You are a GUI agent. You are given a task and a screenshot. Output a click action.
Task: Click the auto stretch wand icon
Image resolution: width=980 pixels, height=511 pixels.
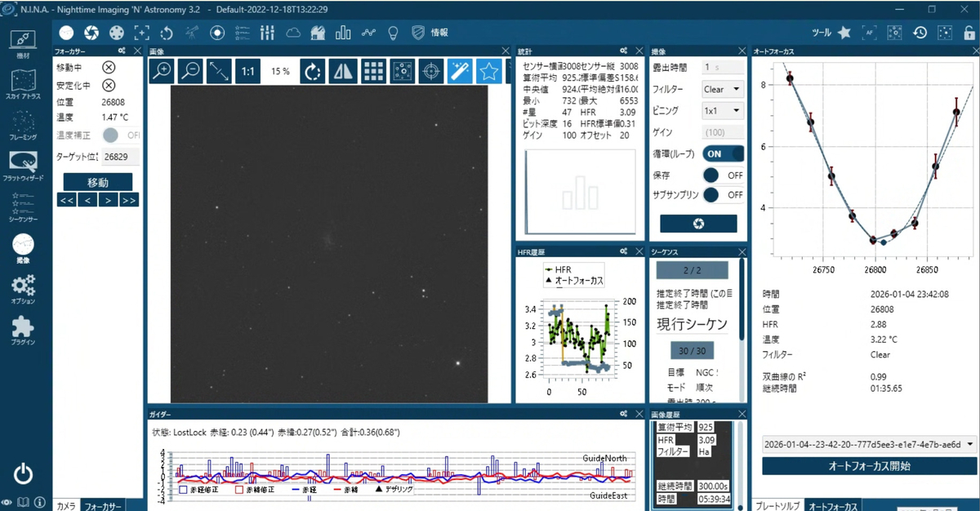[460, 71]
